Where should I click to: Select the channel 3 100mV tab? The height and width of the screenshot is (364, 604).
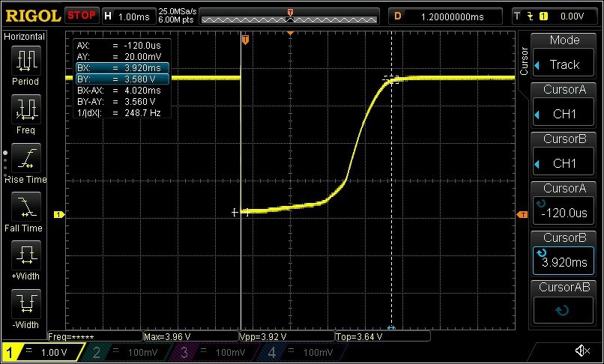[x=217, y=352]
